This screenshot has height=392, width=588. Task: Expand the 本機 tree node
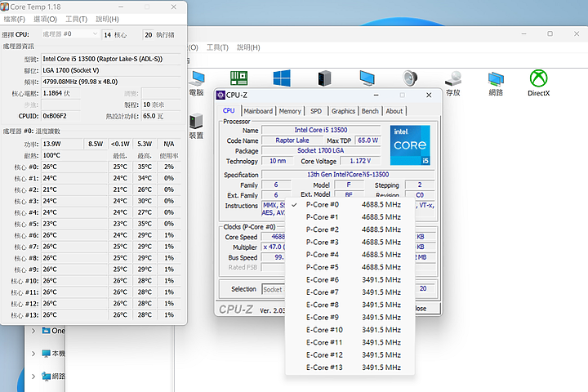pyautogui.click(x=33, y=354)
